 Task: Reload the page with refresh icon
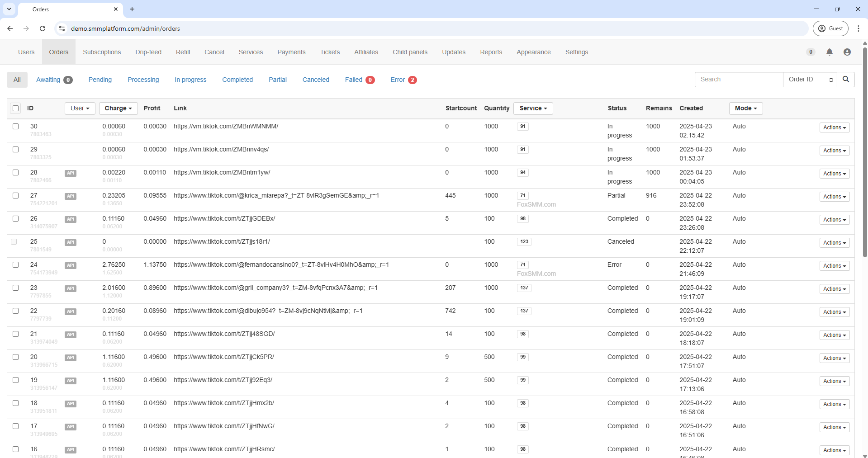click(x=43, y=28)
